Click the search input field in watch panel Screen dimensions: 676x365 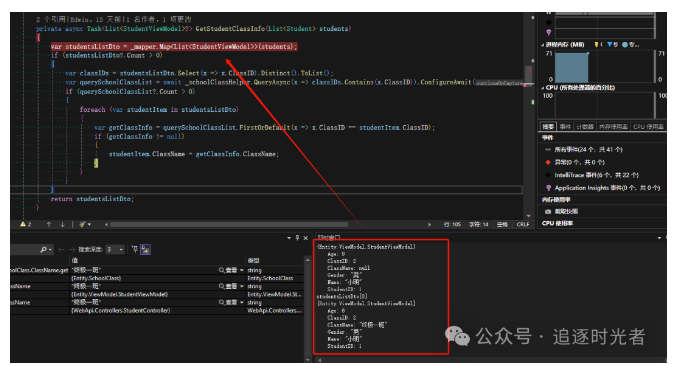[25, 250]
